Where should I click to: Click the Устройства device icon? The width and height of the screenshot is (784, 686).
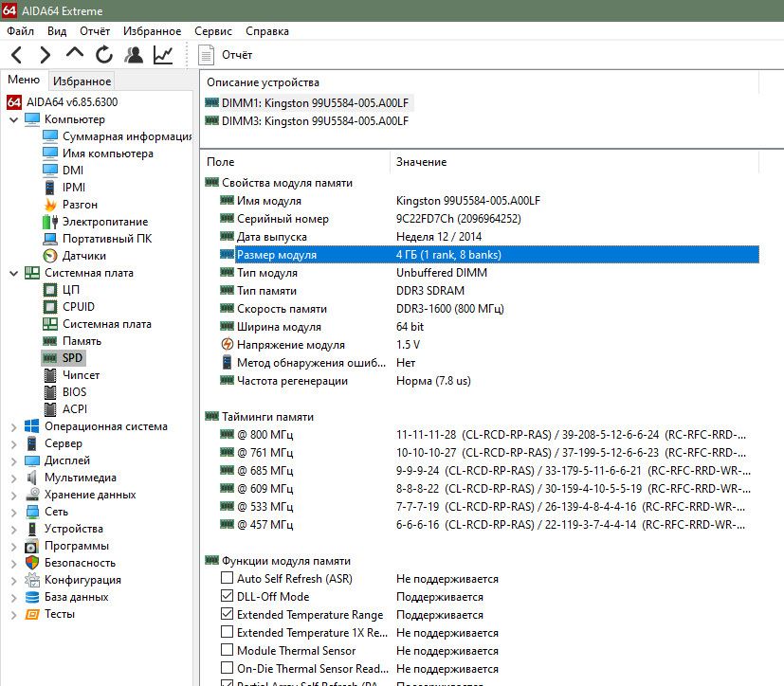coord(32,529)
